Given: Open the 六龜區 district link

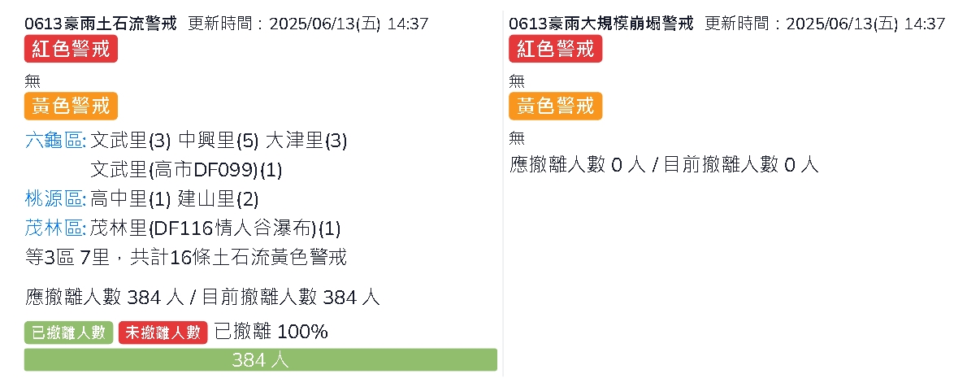Looking at the screenshot, I should pos(54,141).
